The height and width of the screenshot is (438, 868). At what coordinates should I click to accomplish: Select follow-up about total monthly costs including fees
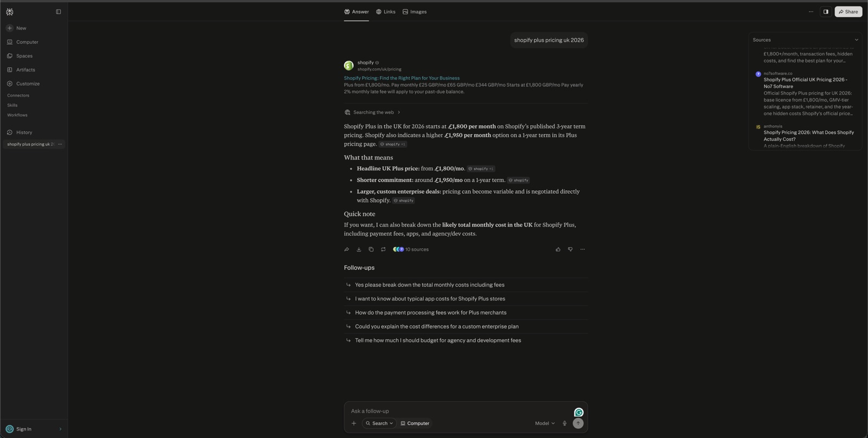pos(465,285)
